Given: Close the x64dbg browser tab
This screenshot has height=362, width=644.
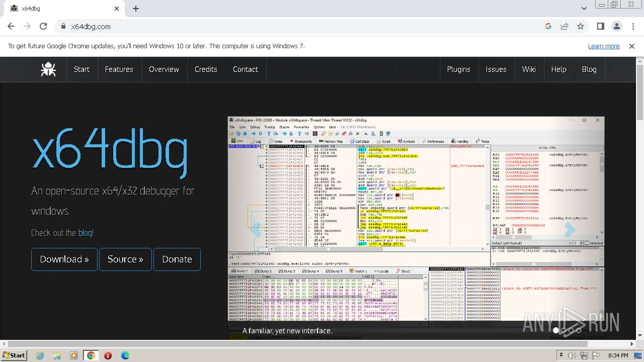Looking at the screenshot, I should [x=117, y=9].
